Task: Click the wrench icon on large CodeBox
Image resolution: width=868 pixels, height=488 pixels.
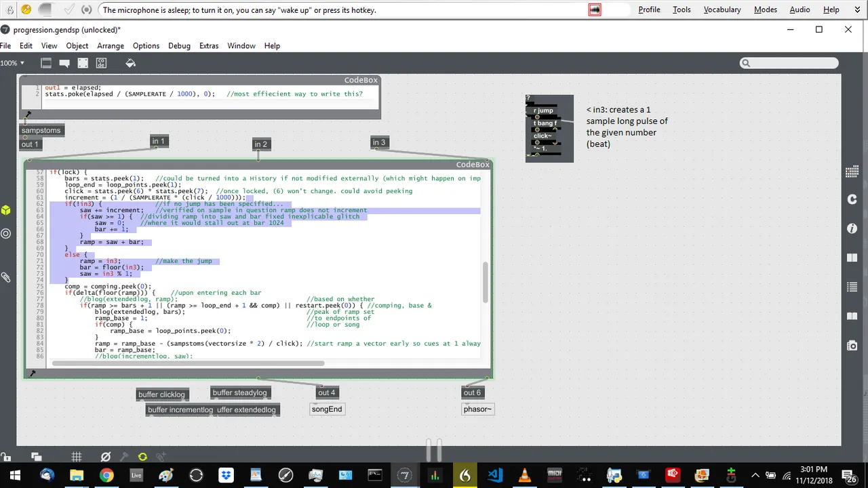Action: pos(32,373)
